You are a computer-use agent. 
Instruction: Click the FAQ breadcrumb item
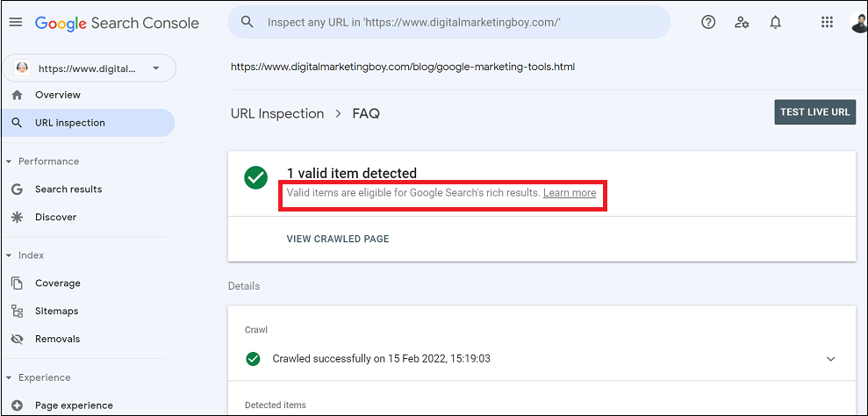366,113
